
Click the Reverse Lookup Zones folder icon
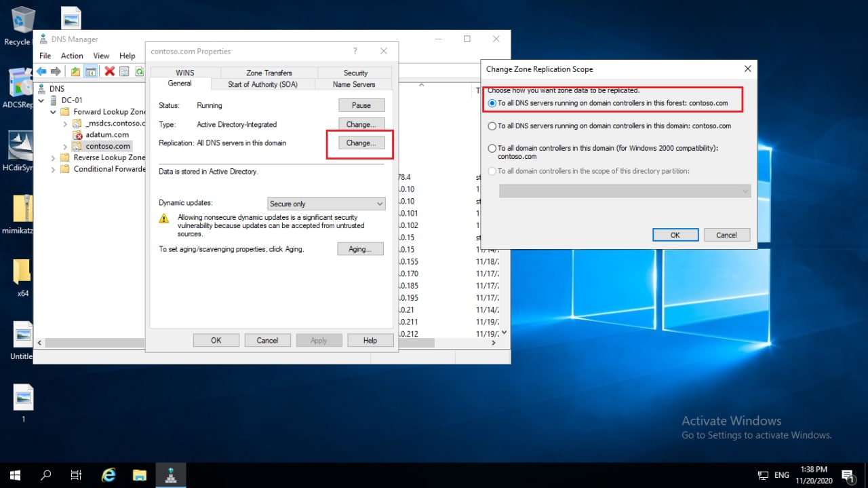point(65,157)
